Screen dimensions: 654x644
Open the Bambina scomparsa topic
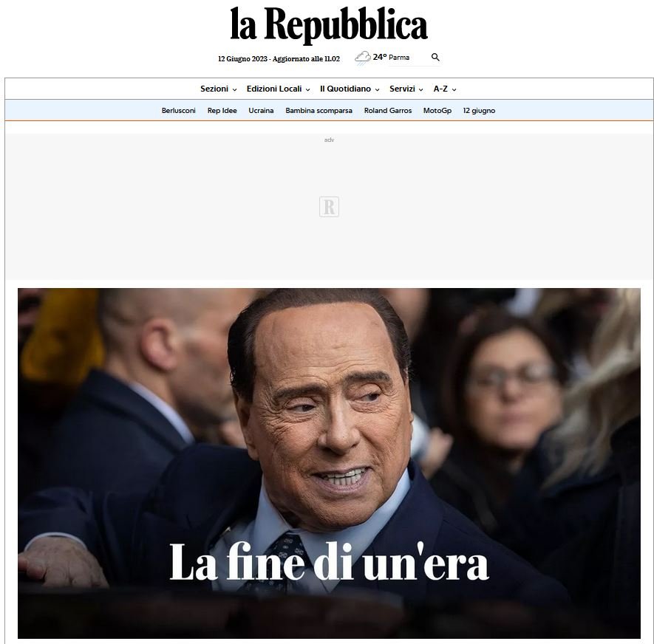(x=319, y=111)
